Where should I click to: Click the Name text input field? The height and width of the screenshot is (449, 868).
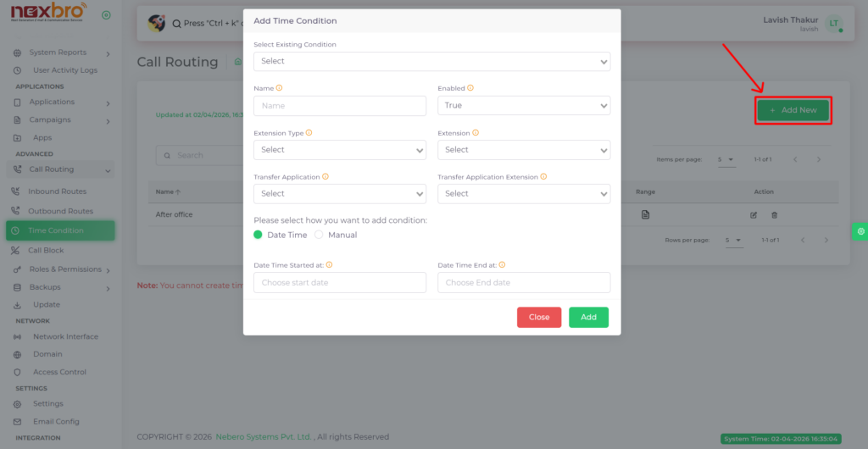339,106
